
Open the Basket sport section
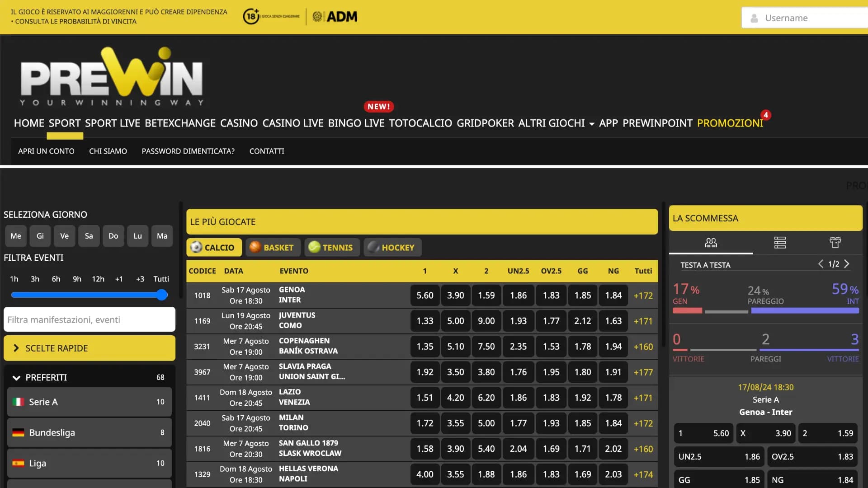click(x=273, y=247)
